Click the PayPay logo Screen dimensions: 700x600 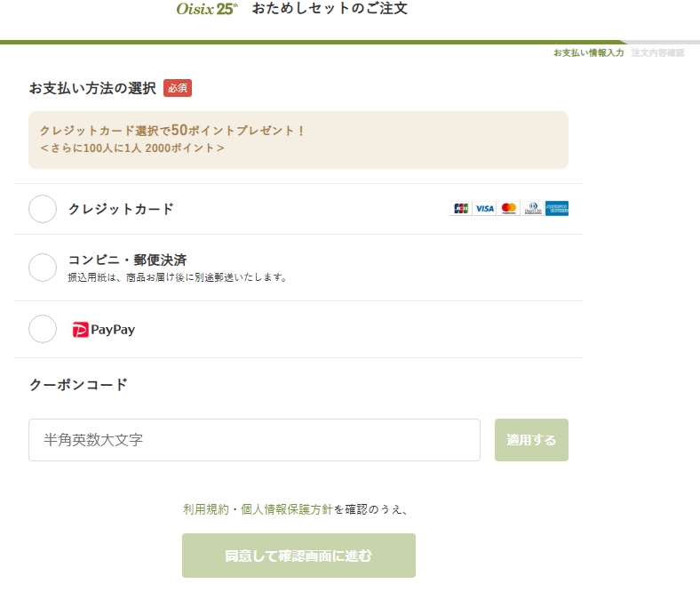[104, 330]
